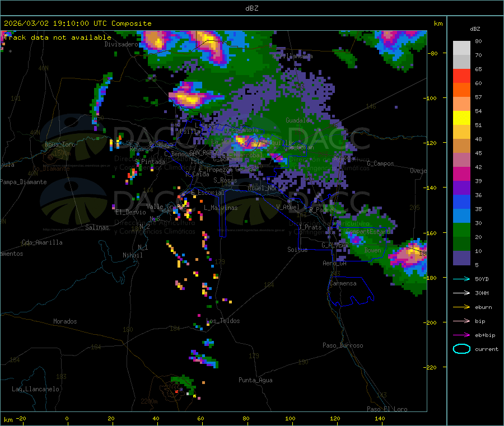Click the 'Guadales' map label
The image size is (504, 426).
299,120
